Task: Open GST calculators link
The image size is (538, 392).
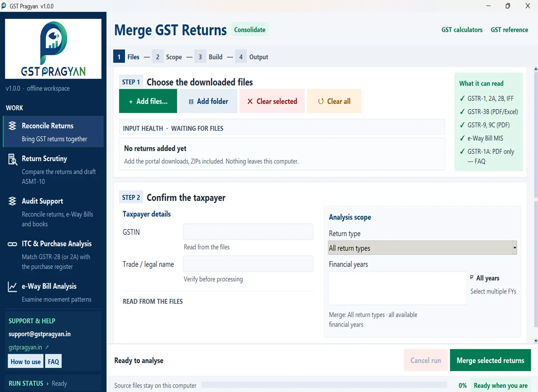Action: tap(462, 30)
